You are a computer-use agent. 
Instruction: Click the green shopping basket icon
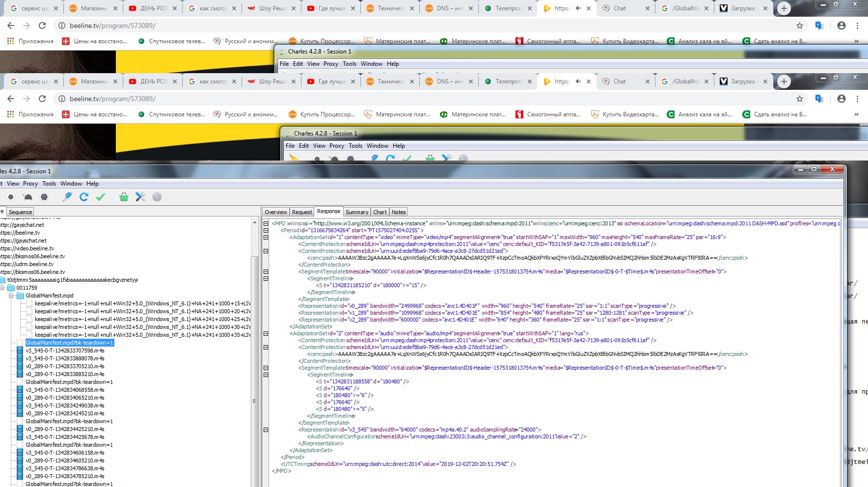[124, 197]
